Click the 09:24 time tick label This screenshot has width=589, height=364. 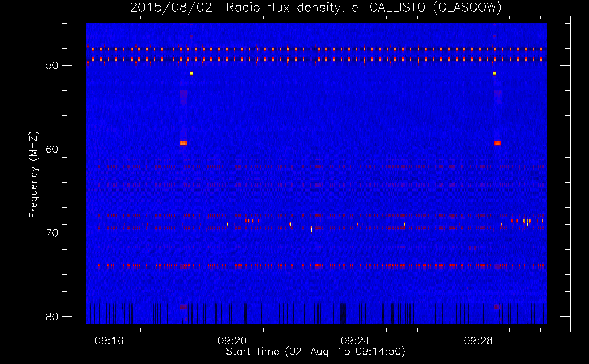355,341
